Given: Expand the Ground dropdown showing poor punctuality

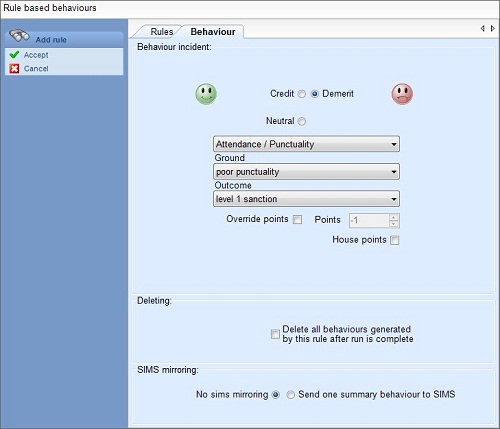Looking at the screenshot, I should coord(306,172).
